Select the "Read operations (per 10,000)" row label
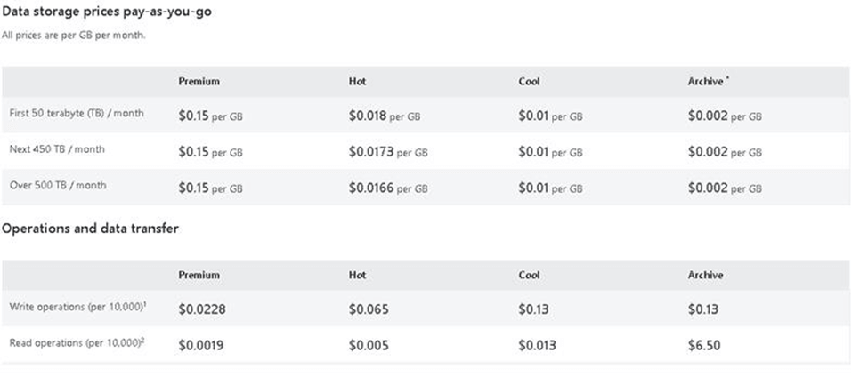868x377 pixels. (77, 342)
